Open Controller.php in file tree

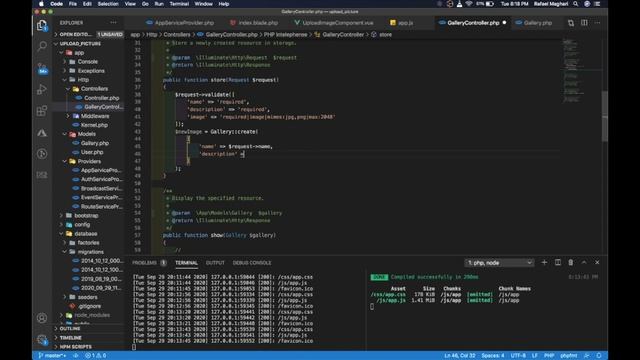(101, 98)
